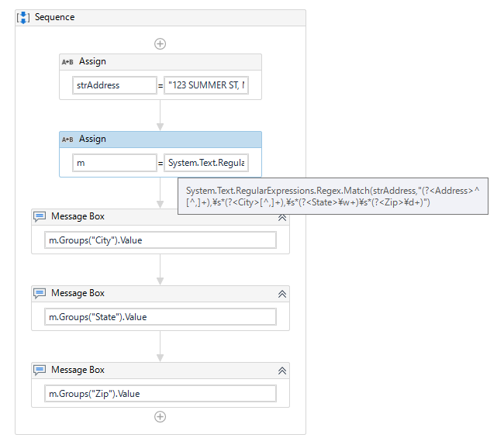Select the Sequence title header
Screen dimensions: 504x438
(55, 17)
